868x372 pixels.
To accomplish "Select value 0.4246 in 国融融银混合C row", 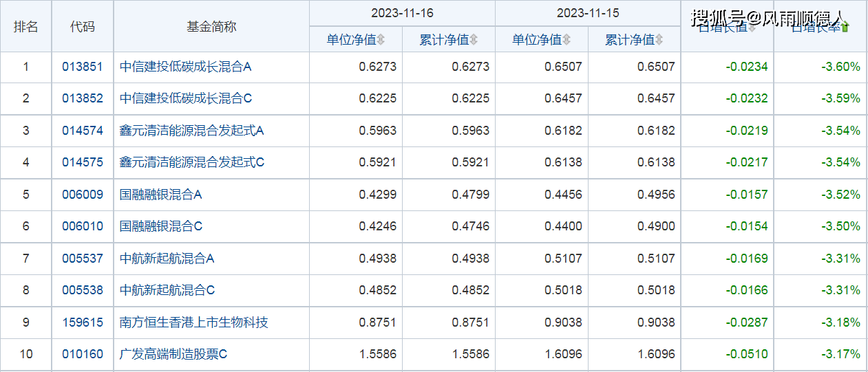I will point(378,226).
